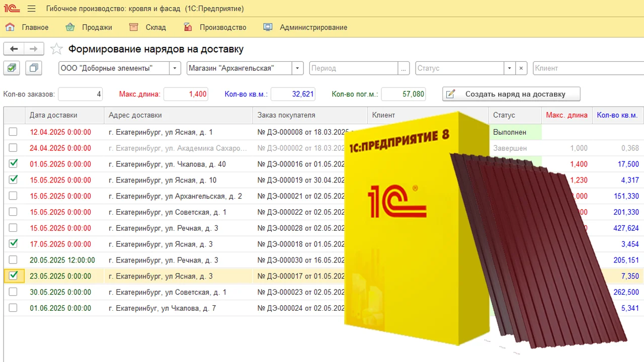Expand the Магазин Архангельская dropdown
Viewport: 644px width, 362px height.
pyautogui.click(x=297, y=68)
